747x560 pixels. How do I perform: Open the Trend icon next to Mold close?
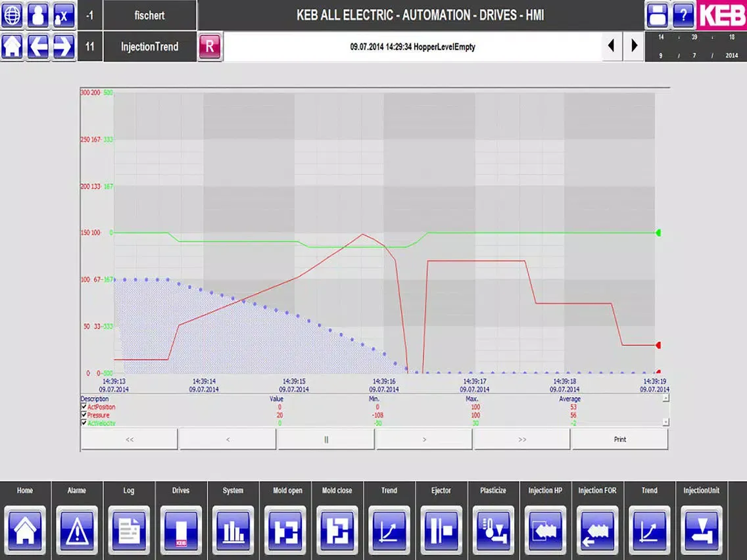coord(389,529)
